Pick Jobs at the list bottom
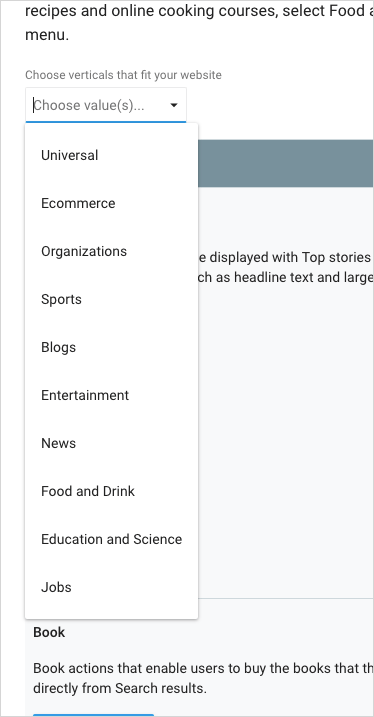The height and width of the screenshot is (717, 374). (x=112, y=588)
